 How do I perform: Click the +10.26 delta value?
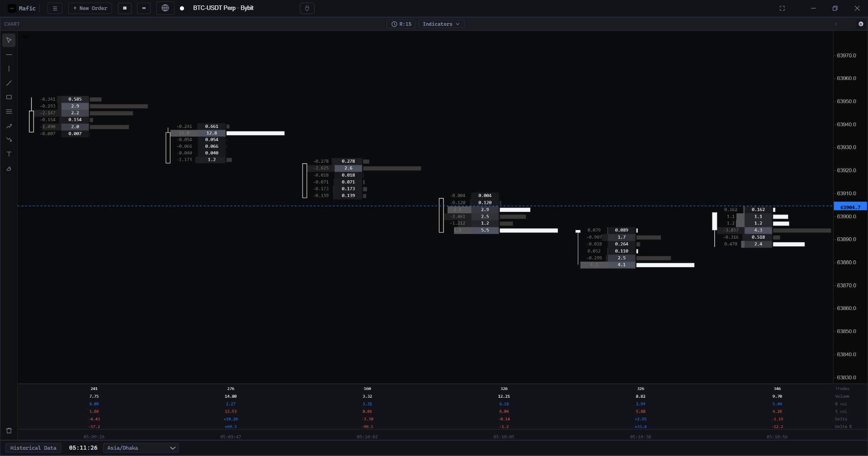point(231,419)
